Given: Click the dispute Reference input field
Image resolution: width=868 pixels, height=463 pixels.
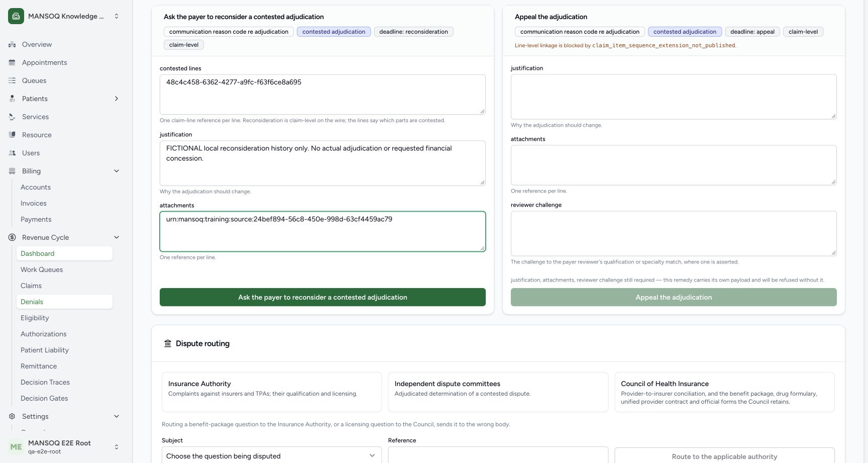Looking at the screenshot, I should 498,455.
